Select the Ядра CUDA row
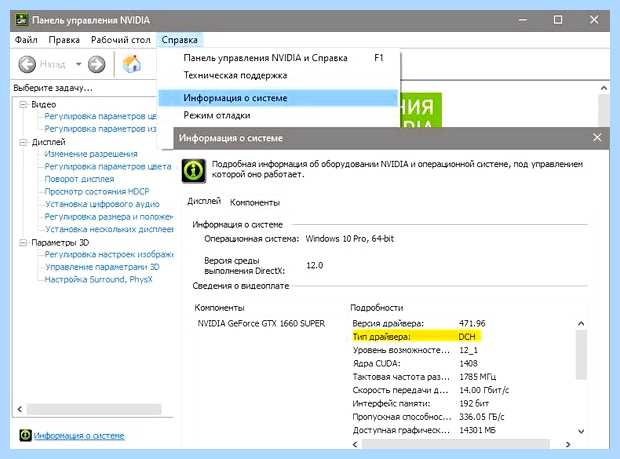Image resolution: width=620 pixels, height=459 pixels. 415,363
